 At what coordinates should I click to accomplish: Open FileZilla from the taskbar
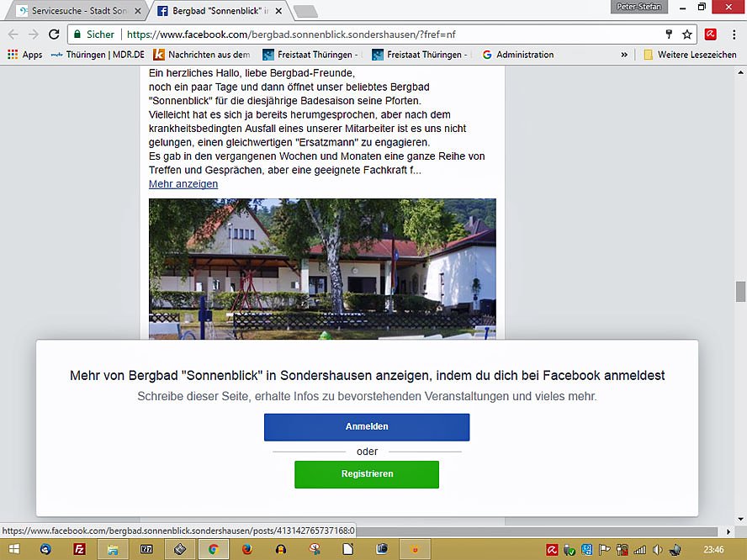pyautogui.click(x=79, y=549)
